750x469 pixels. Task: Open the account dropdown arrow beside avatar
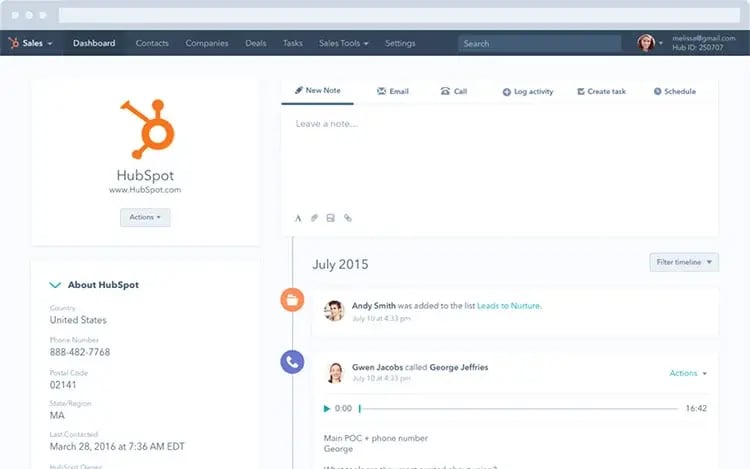click(x=661, y=43)
